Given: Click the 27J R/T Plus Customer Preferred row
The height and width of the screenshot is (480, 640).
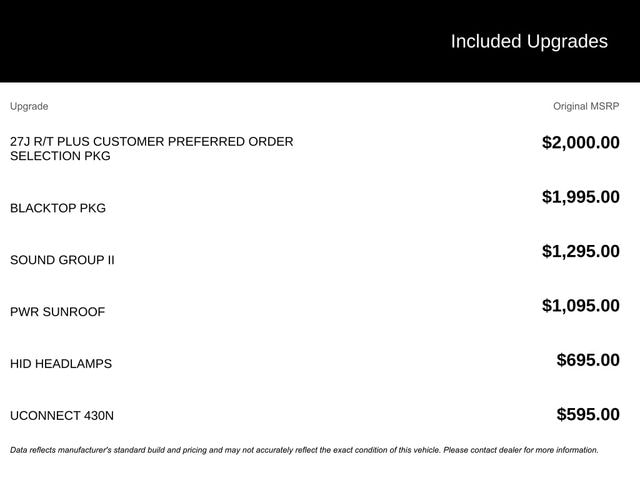Looking at the screenshot, I should tap(315, 149).
